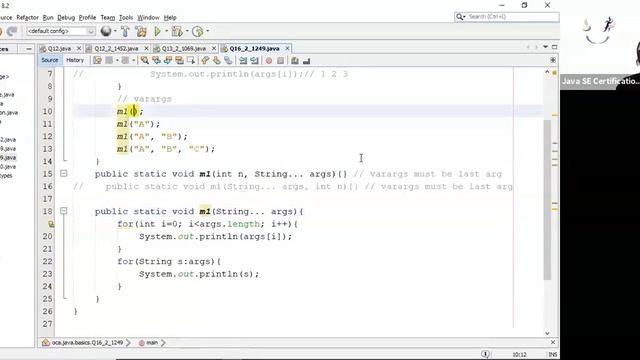The image size is (640, 360).
Task: Click the Profile Project icon
Action: point(197,31)
